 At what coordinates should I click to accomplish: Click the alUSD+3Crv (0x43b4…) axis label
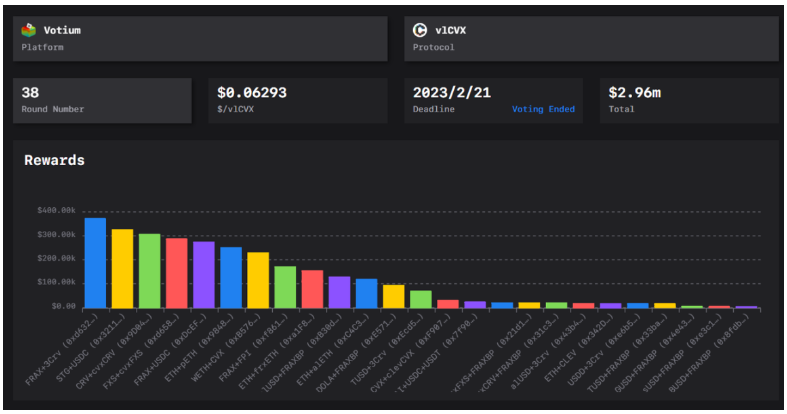click(x=547, y=351)
